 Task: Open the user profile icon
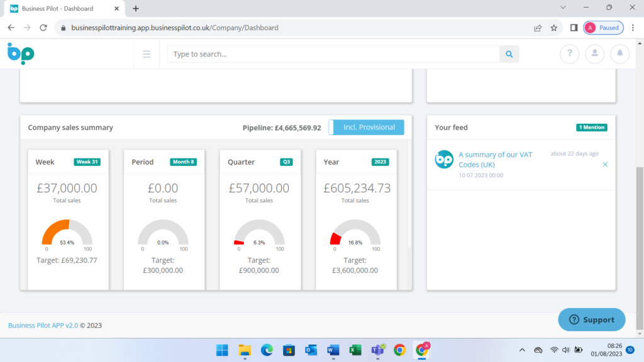pyautogui.click(x=594, y=54)
